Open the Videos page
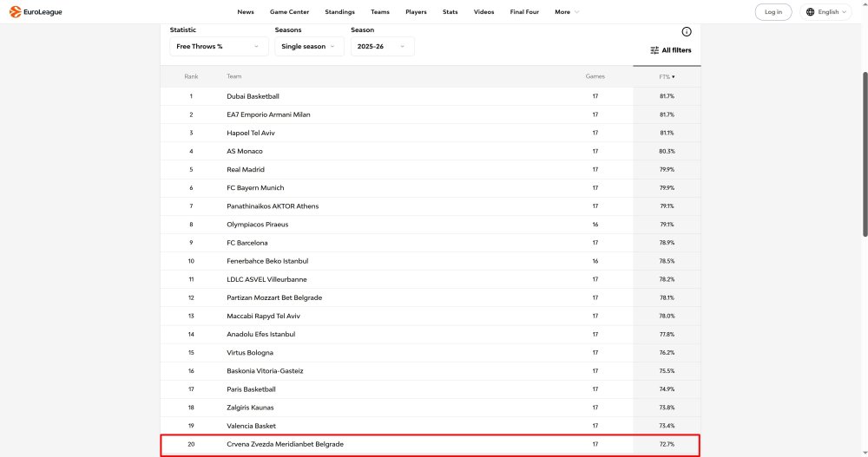 coord(483,11)
